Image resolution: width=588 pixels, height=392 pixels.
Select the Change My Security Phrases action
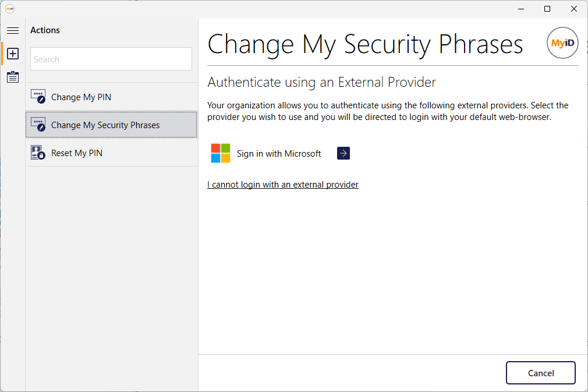point(112,125)
